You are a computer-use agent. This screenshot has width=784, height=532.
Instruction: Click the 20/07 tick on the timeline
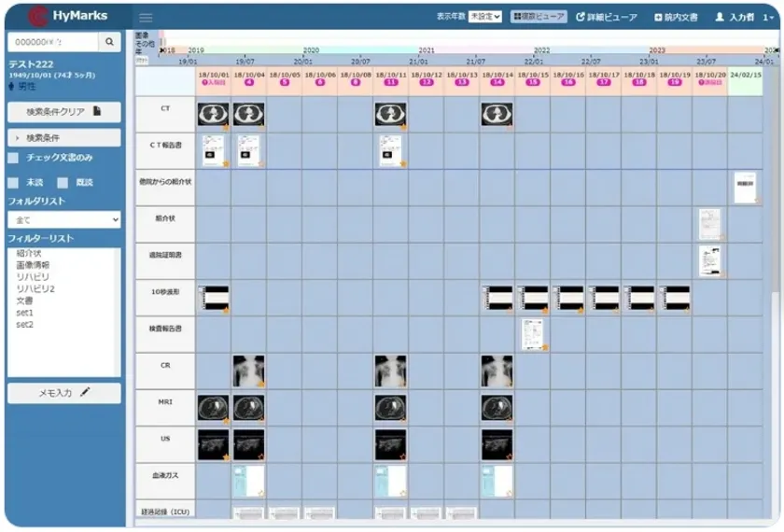[x=360, y=61]
